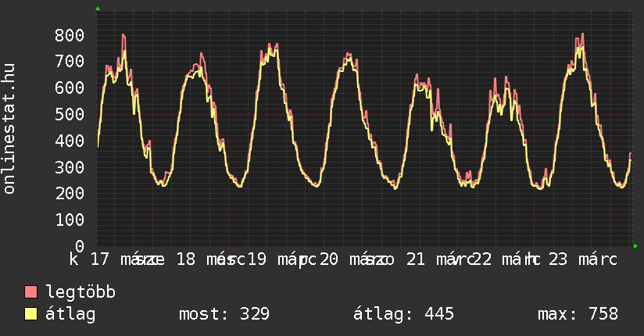Click the 800 y-axis label

click(x=70, y=35)
